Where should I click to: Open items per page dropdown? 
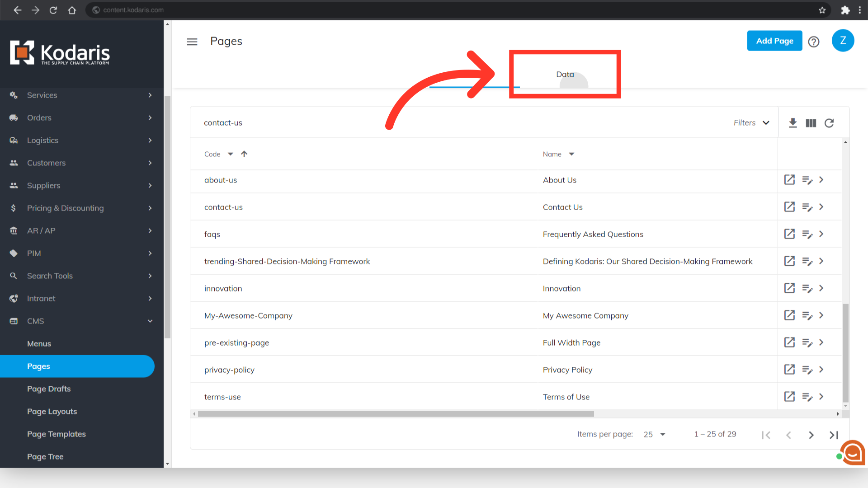tap(654, 434)
